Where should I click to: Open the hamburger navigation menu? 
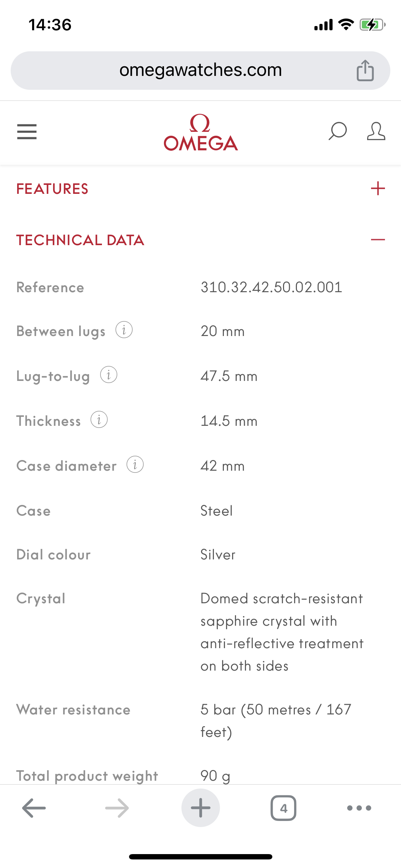tap(27, 132)
